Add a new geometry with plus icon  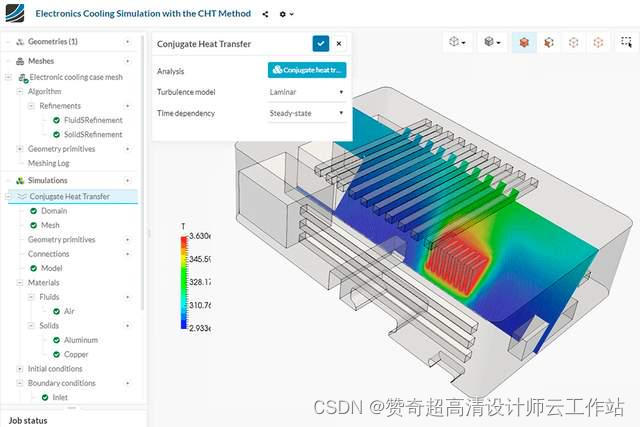(127, 42)
